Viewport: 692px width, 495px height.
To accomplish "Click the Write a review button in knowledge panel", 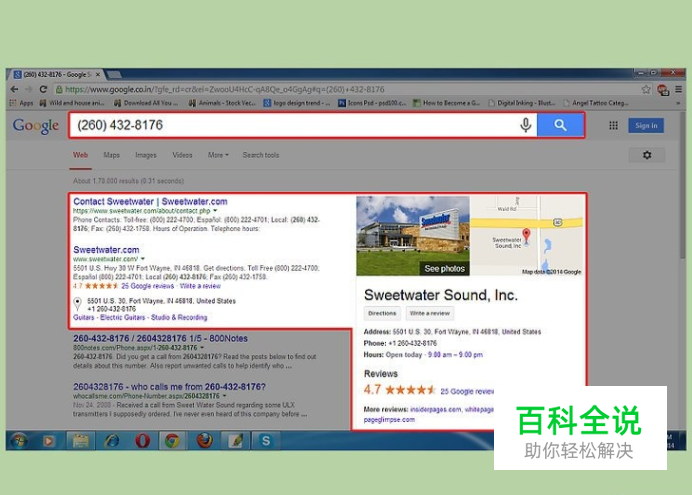I will click(429, 313).
